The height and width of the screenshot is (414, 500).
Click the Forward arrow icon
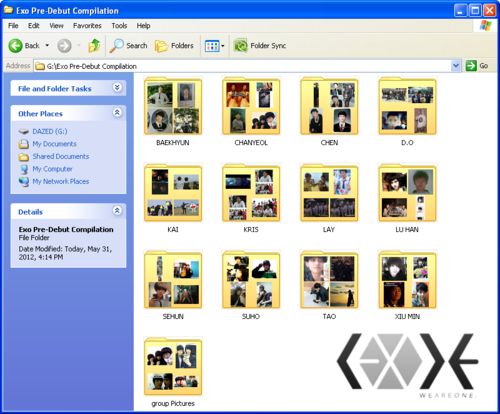tap(64, 46)
